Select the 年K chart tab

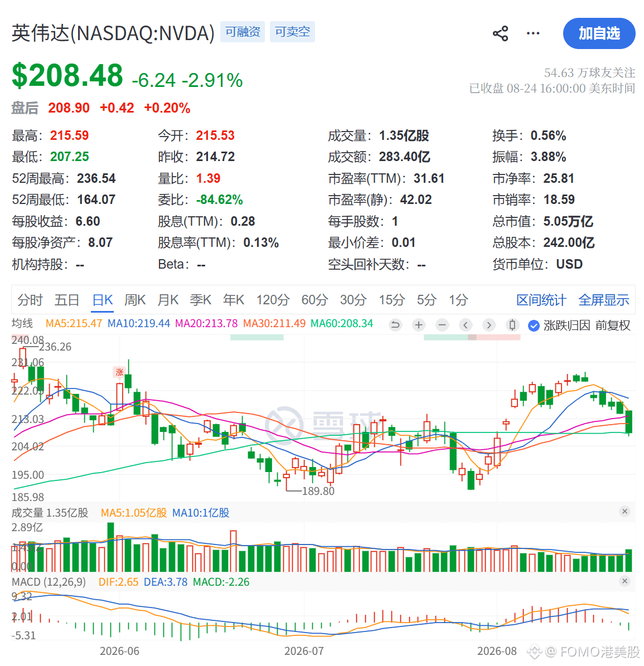233,300
